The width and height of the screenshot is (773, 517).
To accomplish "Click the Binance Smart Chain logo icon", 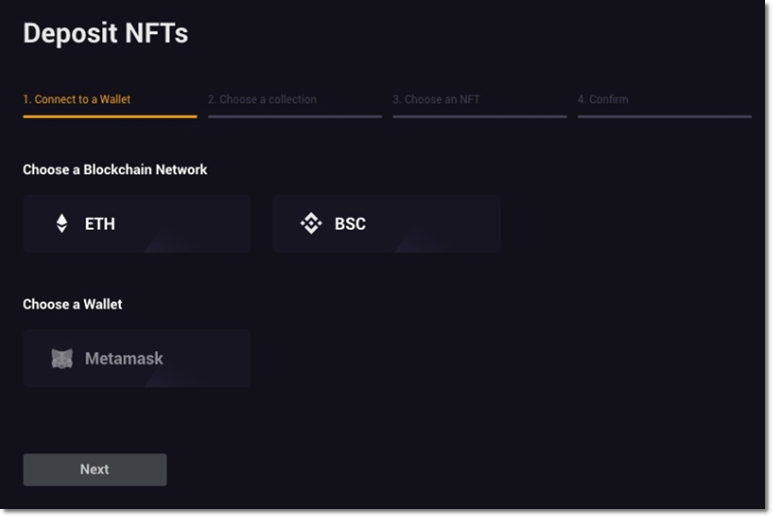I will click(311, 223).
